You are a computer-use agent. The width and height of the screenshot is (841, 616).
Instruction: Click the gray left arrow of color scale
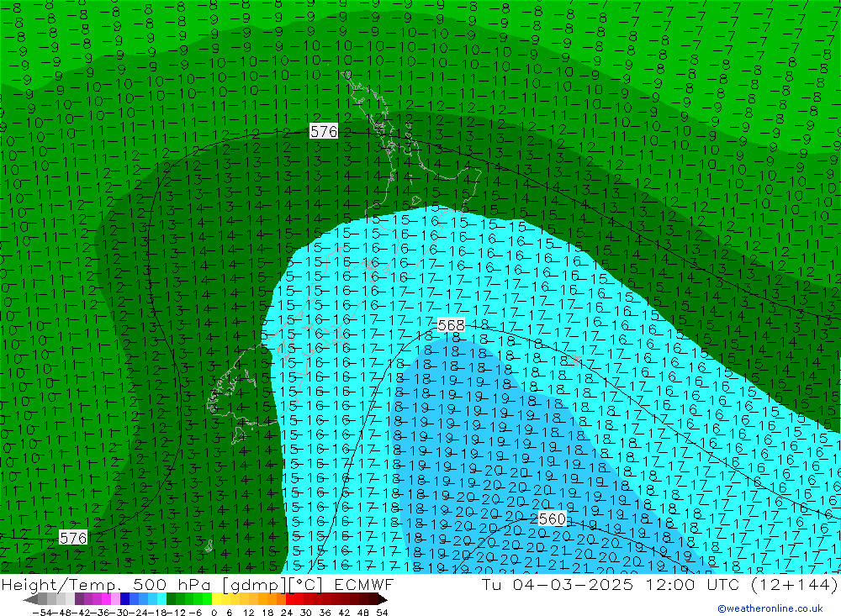[x=30, y=599]
